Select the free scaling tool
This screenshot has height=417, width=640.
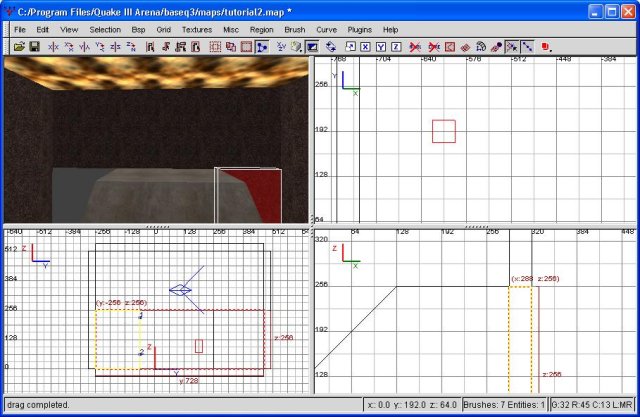pos(350,47)
